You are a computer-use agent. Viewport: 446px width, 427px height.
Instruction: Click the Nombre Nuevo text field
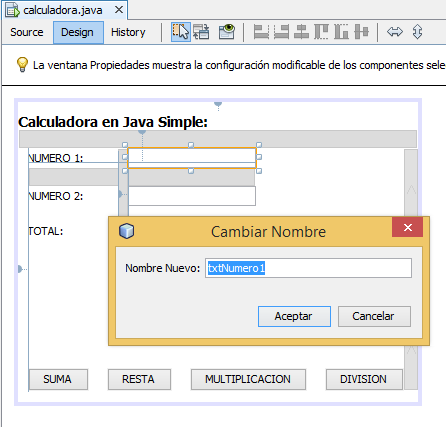coord(308,268)
